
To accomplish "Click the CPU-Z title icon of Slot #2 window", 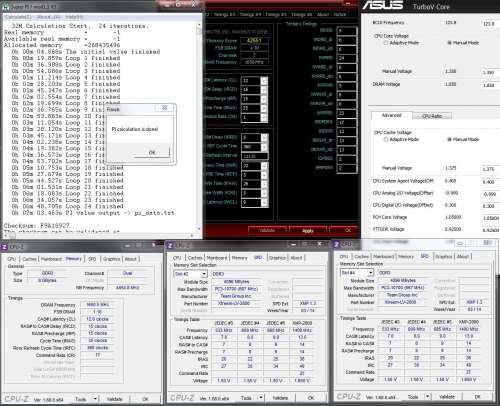I will tap(170, 246).
